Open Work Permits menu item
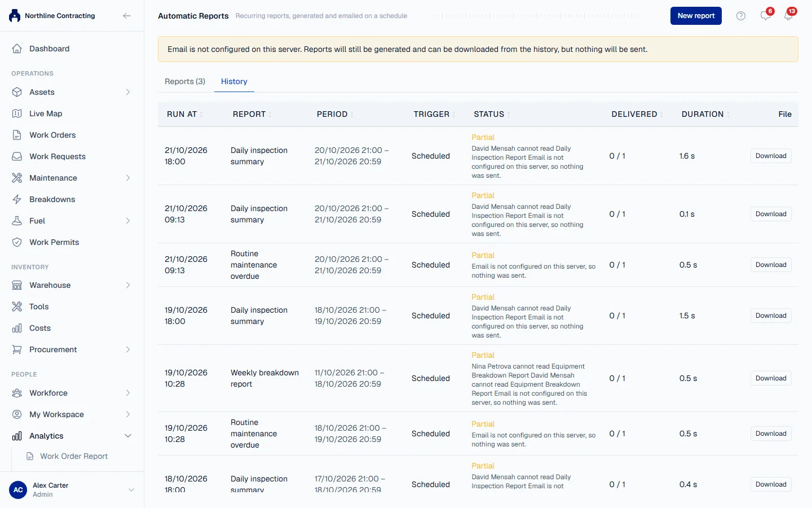 (72, 242)
